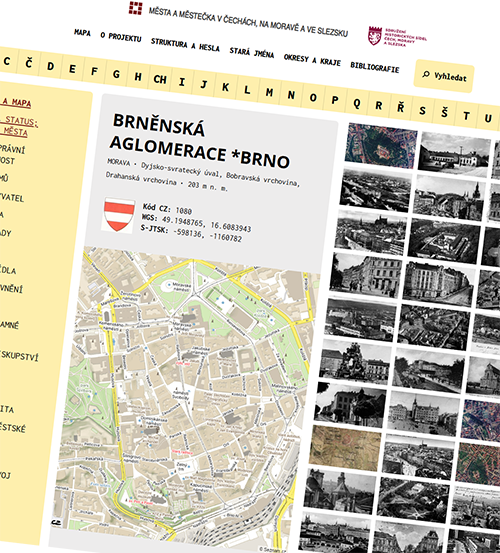Click the Vyhledat search button

coord(444,76)
